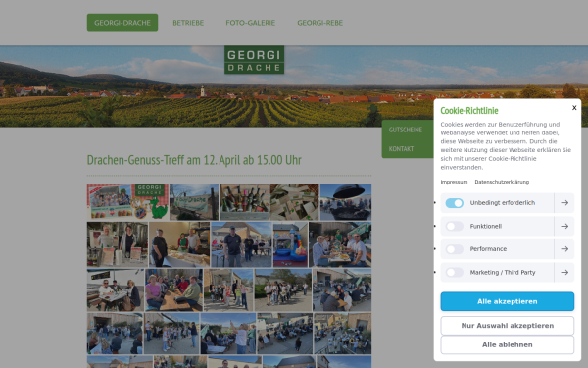The image size is (588, 368).
Task: Toggle the Unbedingt erforderlich switch
Action: coord(454,203)
